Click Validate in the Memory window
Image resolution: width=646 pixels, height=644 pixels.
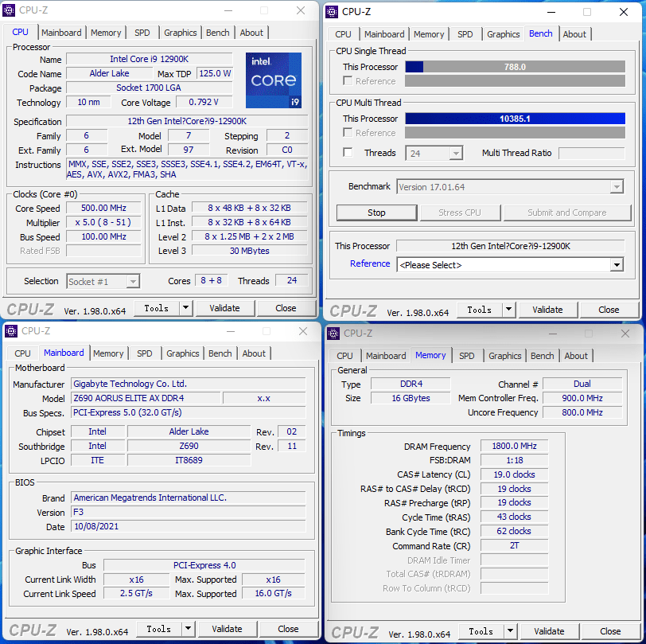[549, 631]
